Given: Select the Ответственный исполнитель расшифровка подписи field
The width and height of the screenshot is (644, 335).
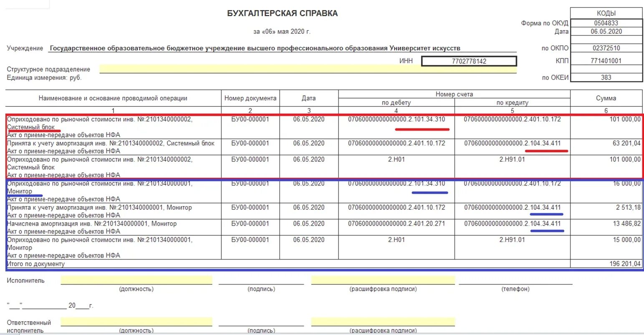Looking at the screenshot, I should click(x=383, y=322).
